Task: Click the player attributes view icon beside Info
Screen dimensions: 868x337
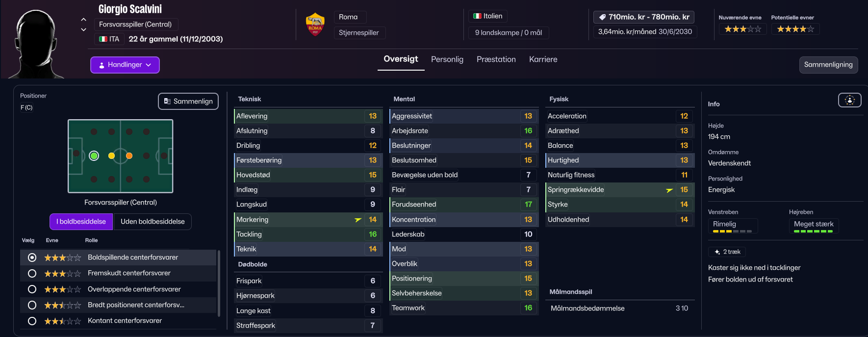Action: (x=849, y=100)
